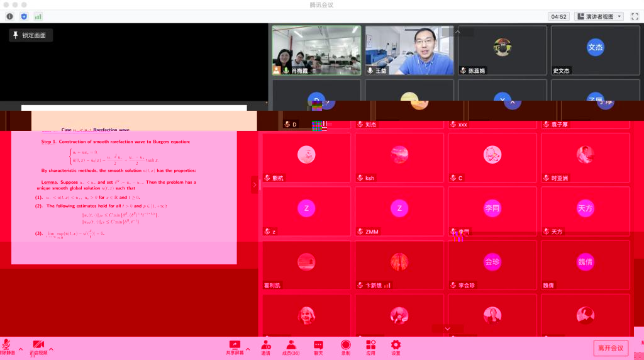
Task: Start recording the meeting
Action: point(345,346)
